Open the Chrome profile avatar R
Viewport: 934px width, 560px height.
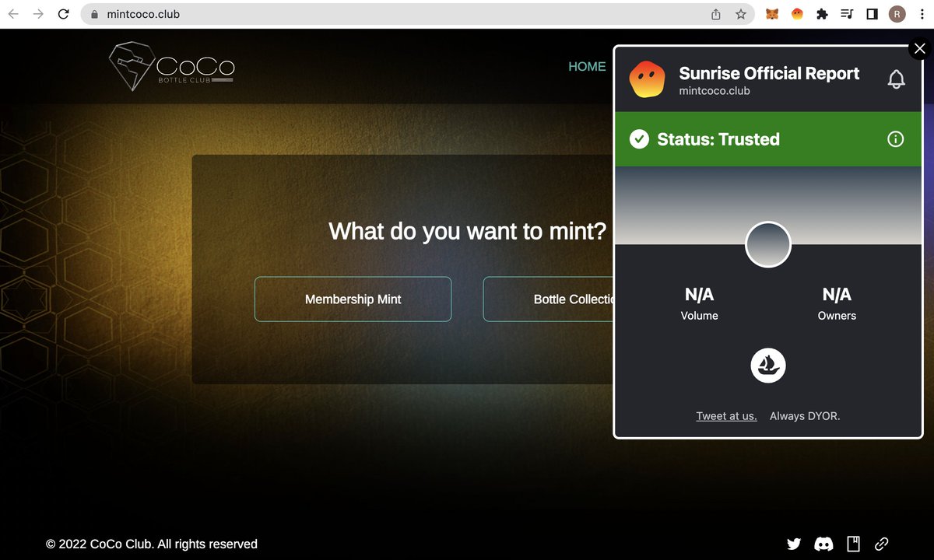coord(897,14)
